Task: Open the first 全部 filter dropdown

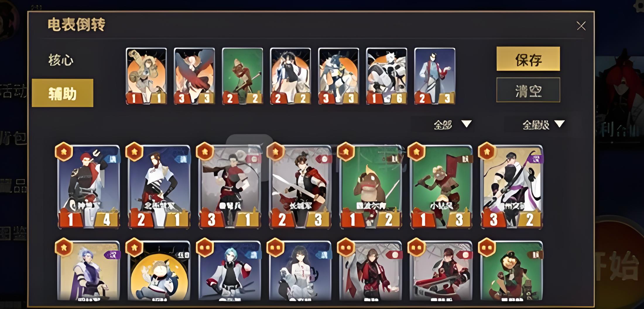Action: (x=452, y=124)
